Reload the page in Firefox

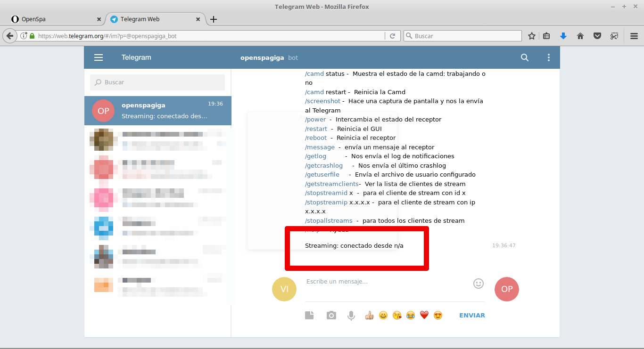(392, 36)
